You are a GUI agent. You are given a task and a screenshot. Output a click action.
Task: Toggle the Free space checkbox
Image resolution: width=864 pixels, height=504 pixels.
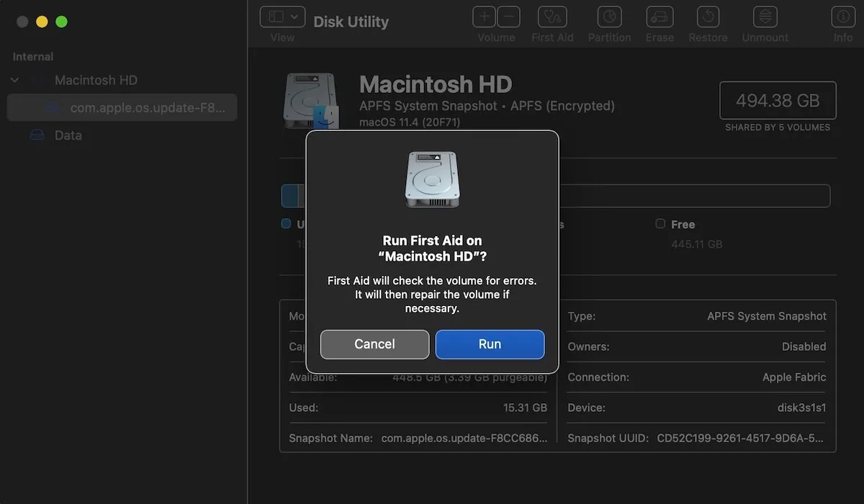(x=660, y=224)
